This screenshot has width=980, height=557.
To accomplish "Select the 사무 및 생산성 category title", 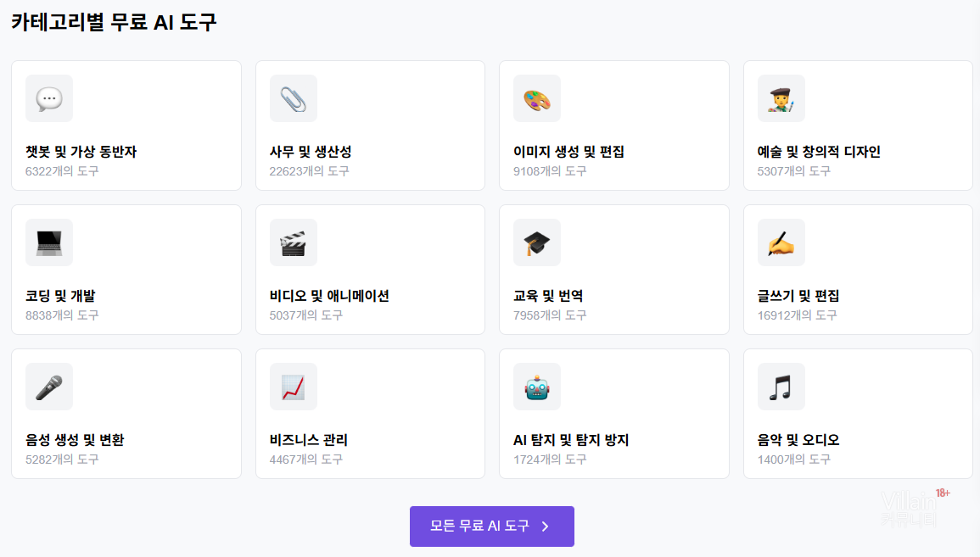I will click(311, 152).
